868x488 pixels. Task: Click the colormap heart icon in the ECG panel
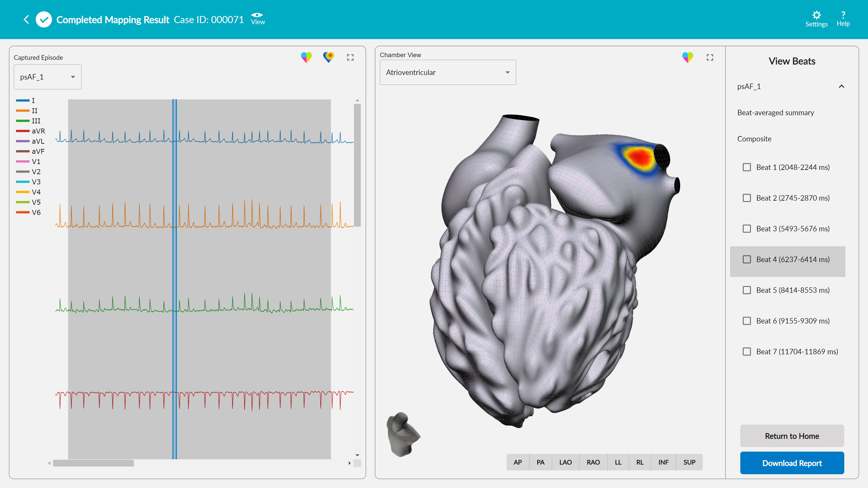coord(328,57)
